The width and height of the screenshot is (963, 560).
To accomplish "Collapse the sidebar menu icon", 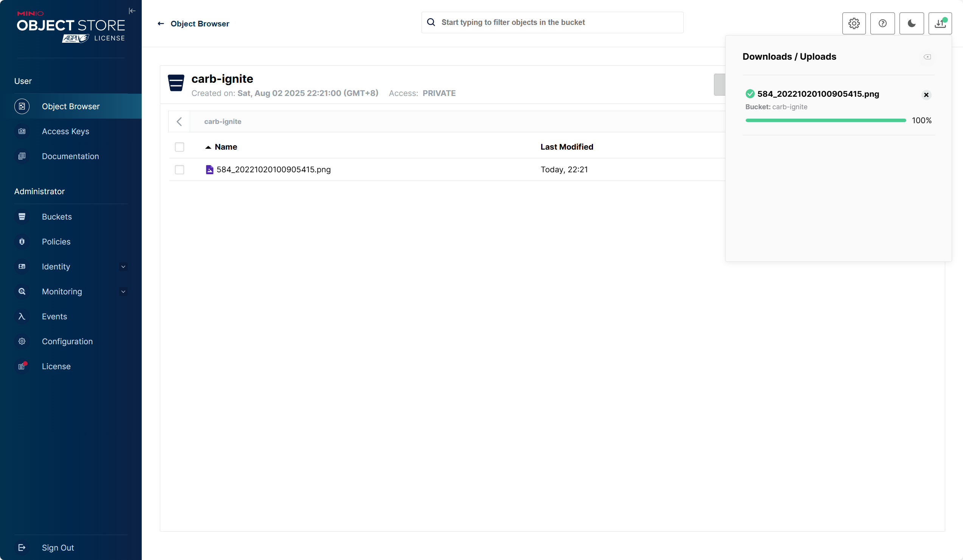I will (x=132, y=11).
